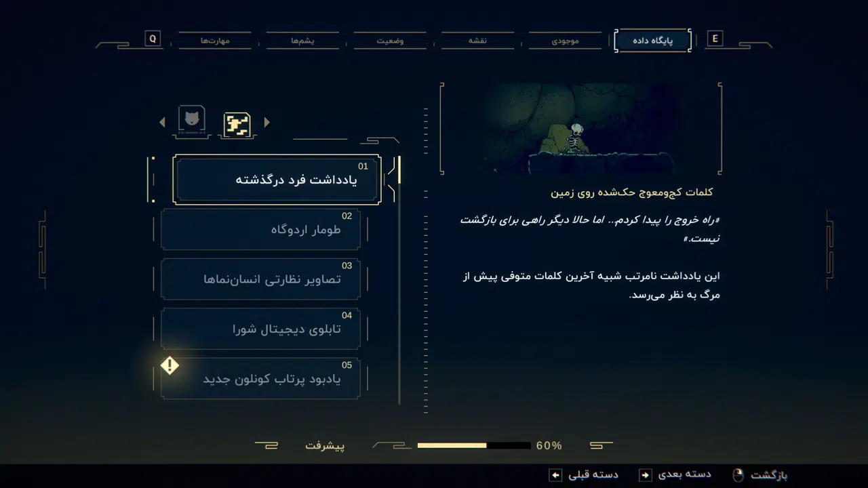Click the 60% progress value
This screenshot has height=488, width=868.
(549, 445)
